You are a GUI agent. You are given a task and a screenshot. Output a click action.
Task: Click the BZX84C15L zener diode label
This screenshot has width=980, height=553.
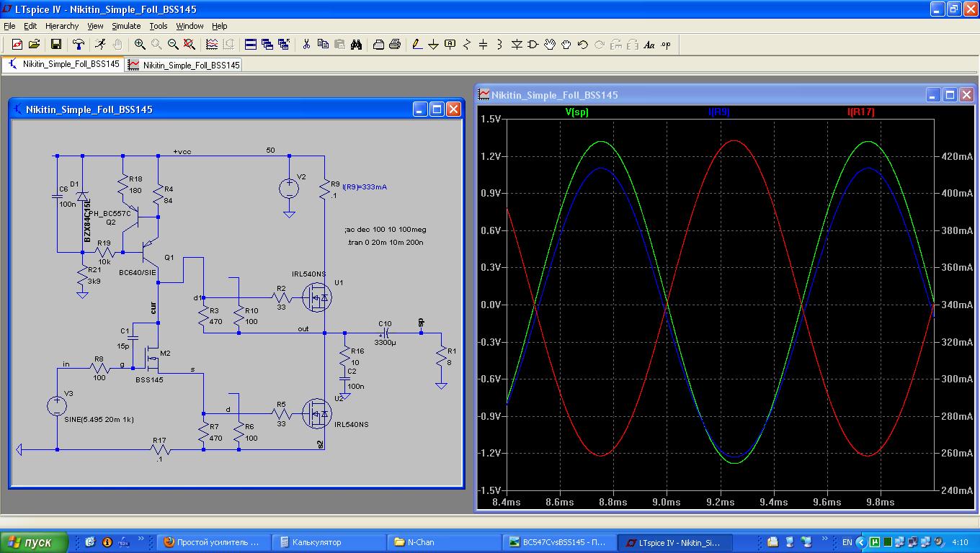pos(86,220)
